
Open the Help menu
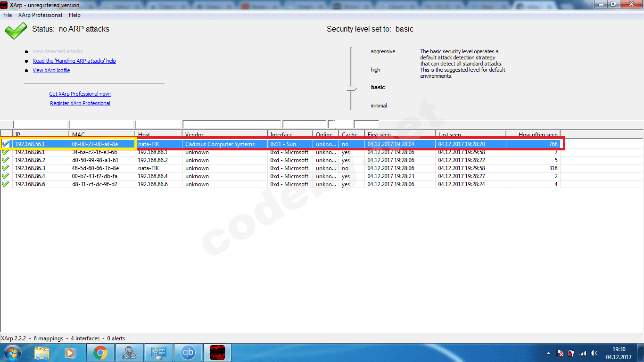click(x=74, y=15)
